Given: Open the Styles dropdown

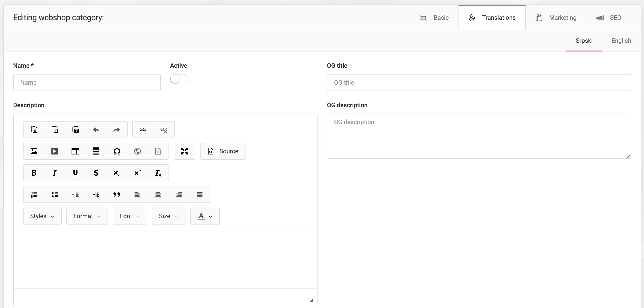Looking at the screenshot, I should coord(42,216).
